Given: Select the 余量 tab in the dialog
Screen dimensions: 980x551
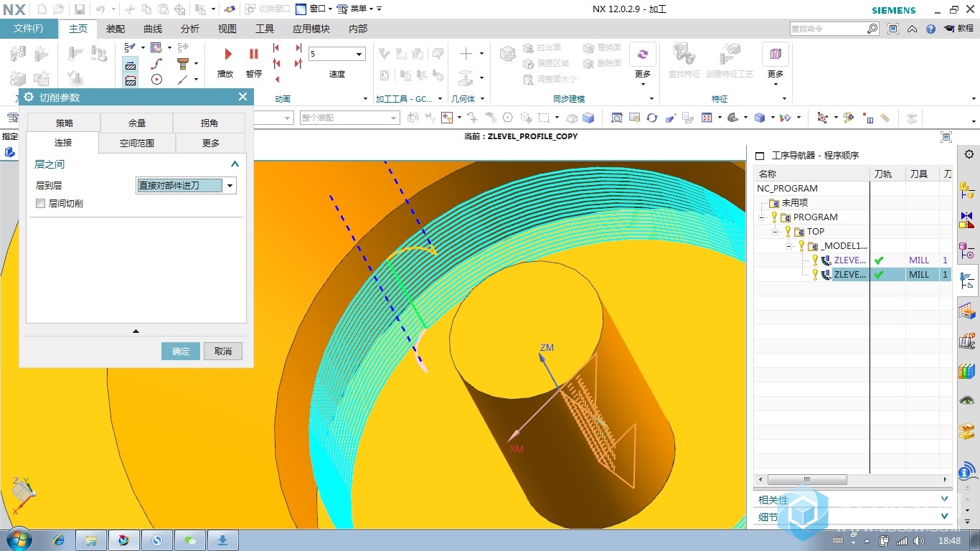Looking at the screenshot, I should [137, 123].
